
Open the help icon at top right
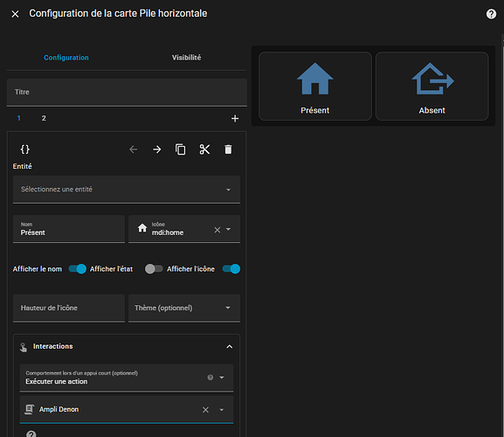[491, 14]
